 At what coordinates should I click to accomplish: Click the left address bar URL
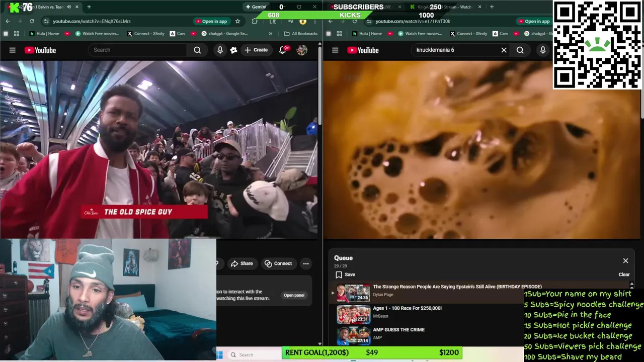tap(92, 21)
